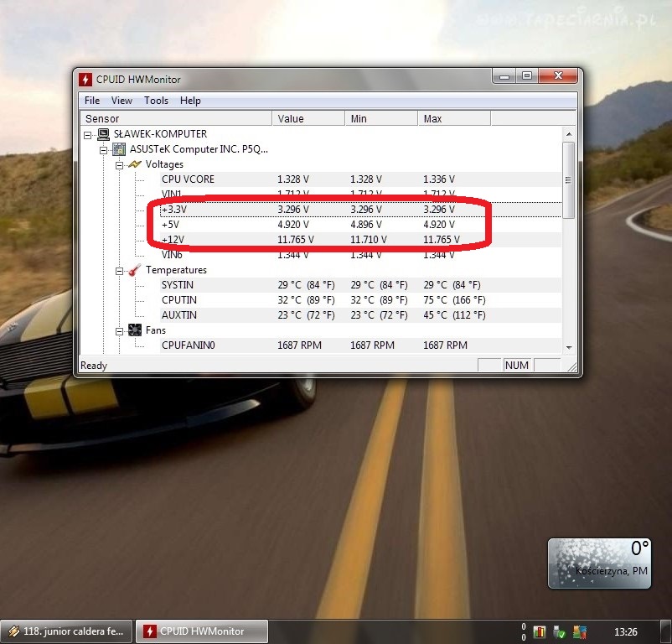
Task: Maximize the HWMonitor window
Action: click(x=527, y=76)
